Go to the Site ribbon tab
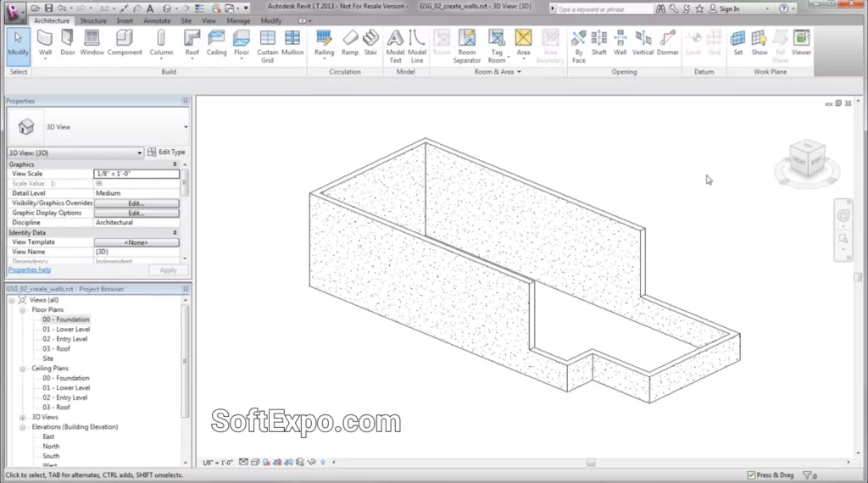 click(186, 20)
